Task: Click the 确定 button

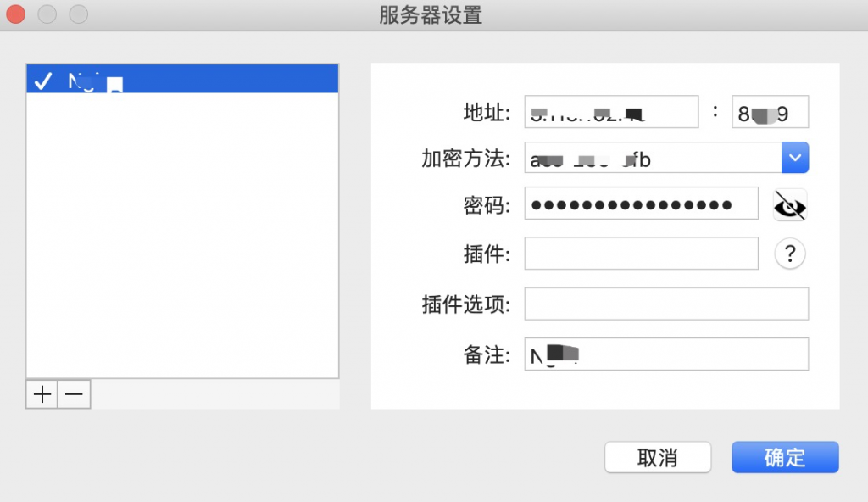Action: click(x=785, y=458)
